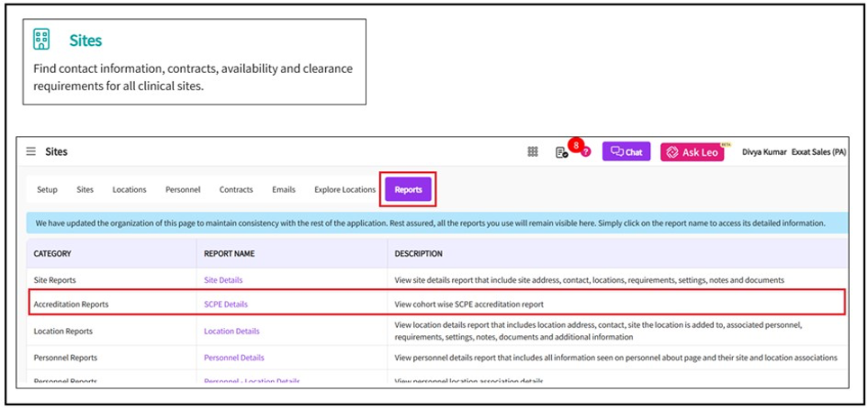This screenshot has height=409, width=868.
Task: Launch the Ask Leo assistant
Action: pos(692,152)
